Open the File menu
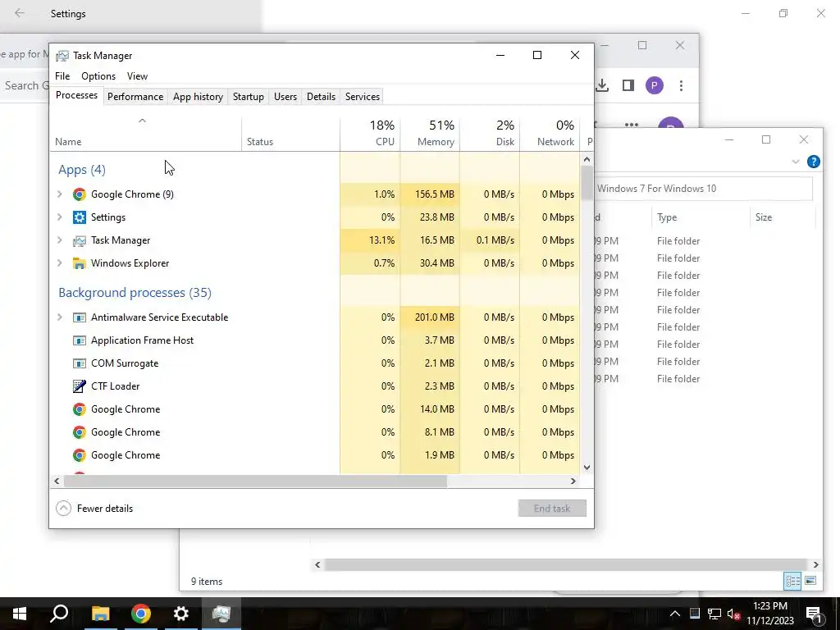This screenshot has height=630, width=840. click(62, 76)
